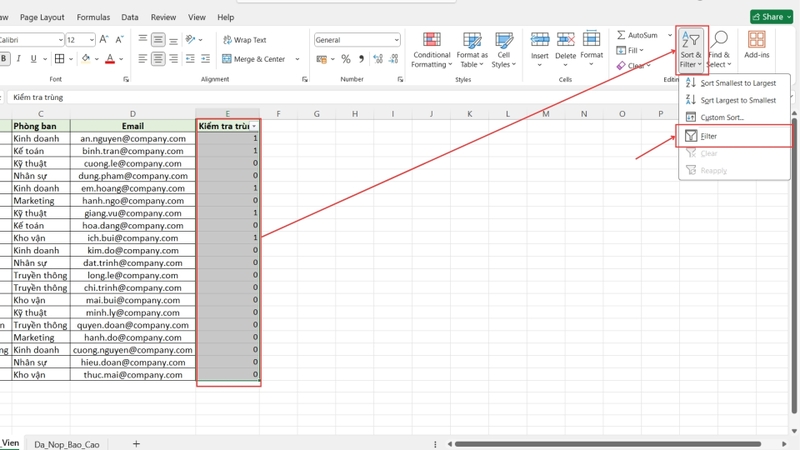Add a new sheet with plus button
This screenshot has height=450, width=800.
pyautogui.click(x=136, y=444)
